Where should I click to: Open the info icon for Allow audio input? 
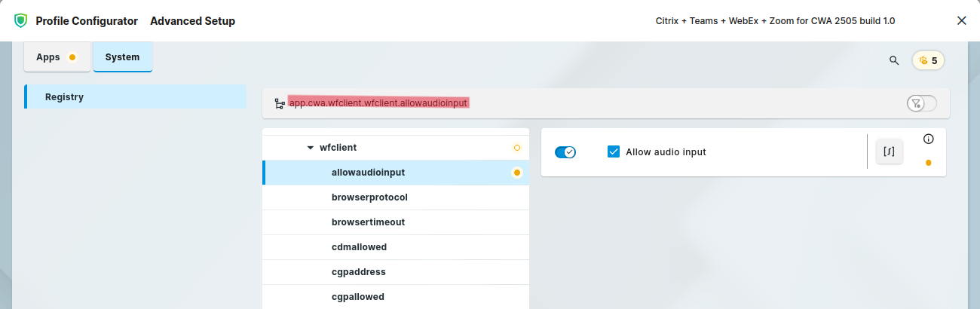coord(928,139)
